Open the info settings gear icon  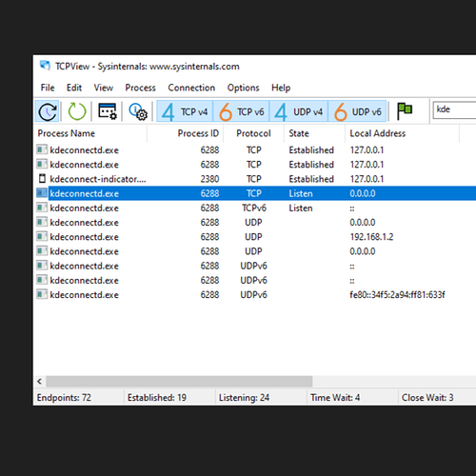coord(138,111)
